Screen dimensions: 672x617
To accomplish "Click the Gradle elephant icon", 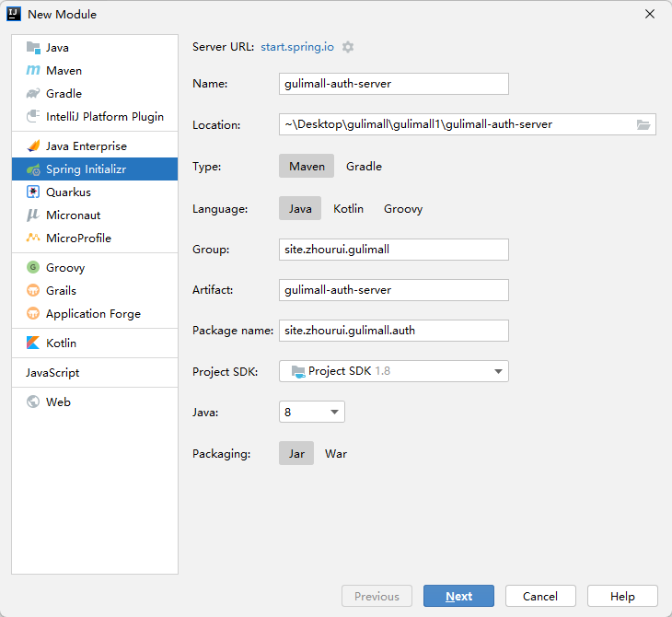I will point(33,94).
